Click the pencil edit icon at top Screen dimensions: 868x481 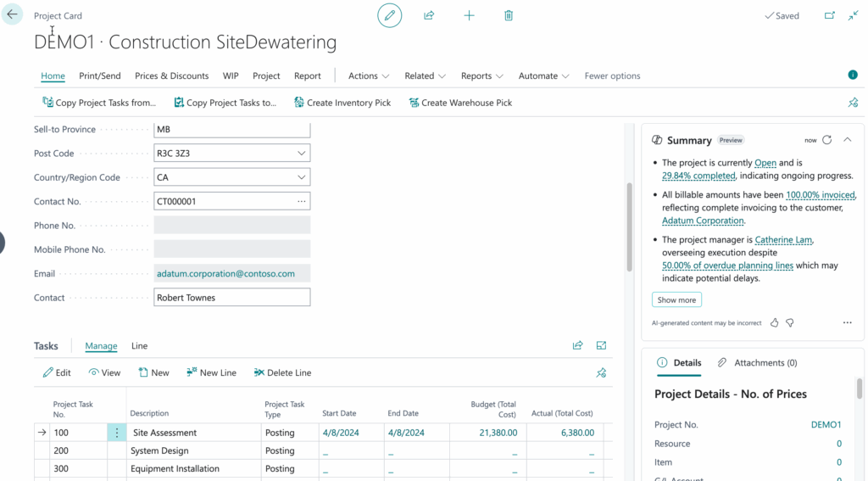point(390,15)
